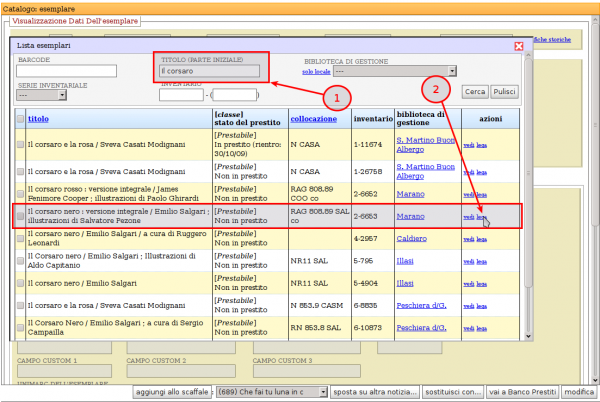600x402 pixels.
Task: Open the shelf selector dropdown at bottom
Action: pyautogui.click(x=271, y=391)
